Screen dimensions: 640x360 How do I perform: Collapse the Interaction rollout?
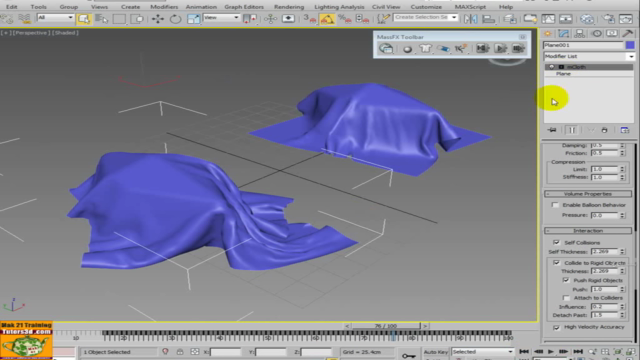point(588,231)
